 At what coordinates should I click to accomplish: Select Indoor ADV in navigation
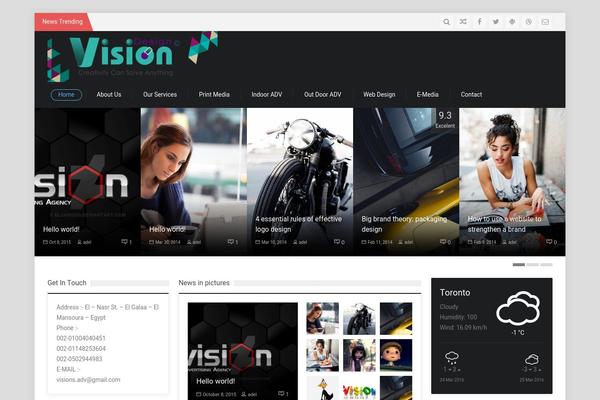click(267, 95)
